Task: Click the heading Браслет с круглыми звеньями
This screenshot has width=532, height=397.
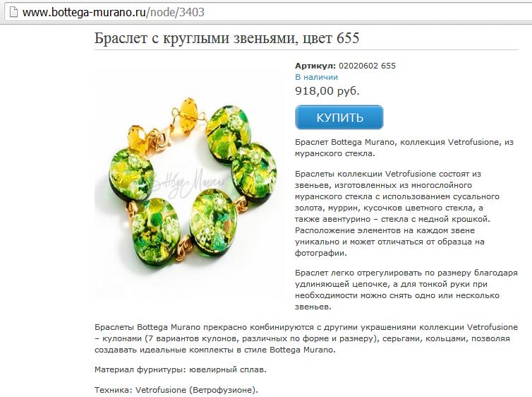Action: click(226, 38)
